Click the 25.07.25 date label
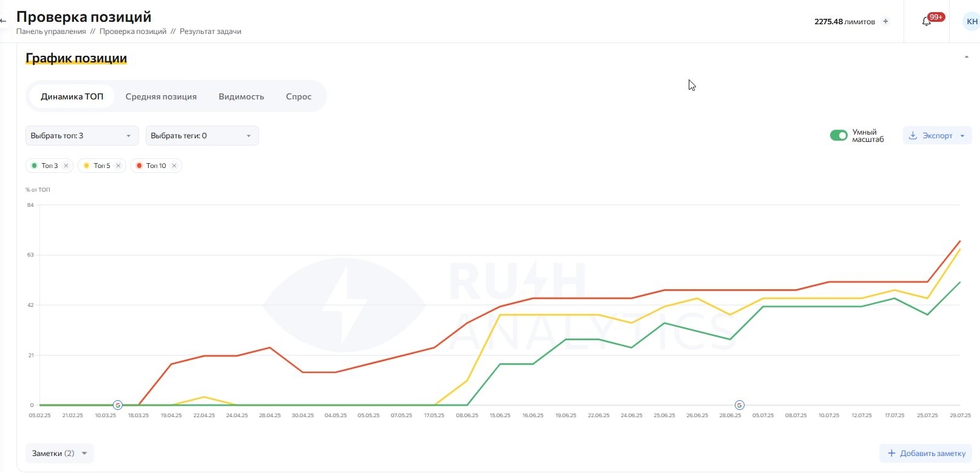The width and height of the screenshot is (980, 473). [x=927, y=415]
